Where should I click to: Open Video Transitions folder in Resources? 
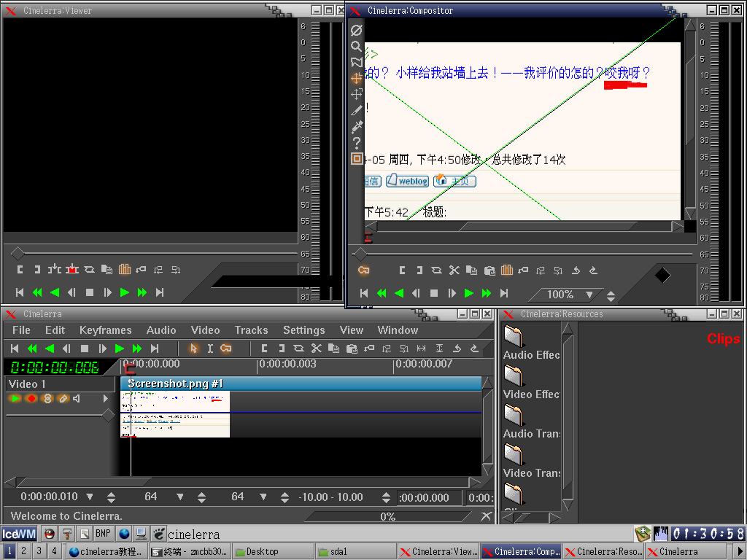[x=531, y=461]
